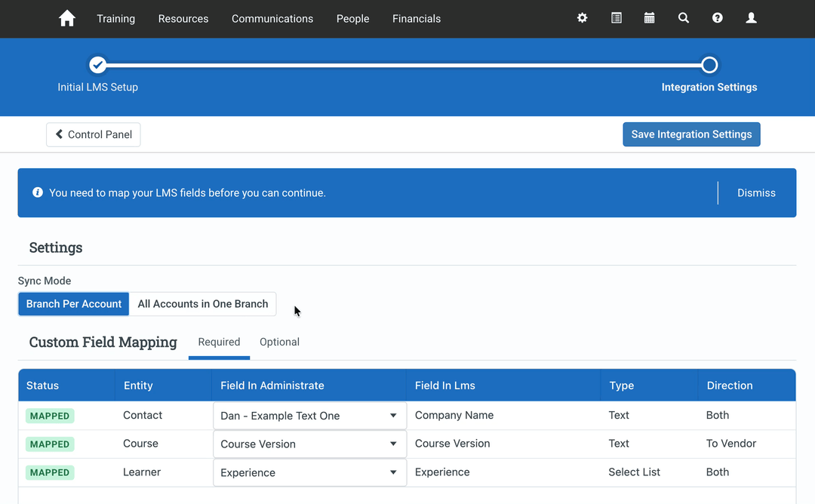Open the Financials menu
The height and width of the screenshot is (504, 815).
417,19
